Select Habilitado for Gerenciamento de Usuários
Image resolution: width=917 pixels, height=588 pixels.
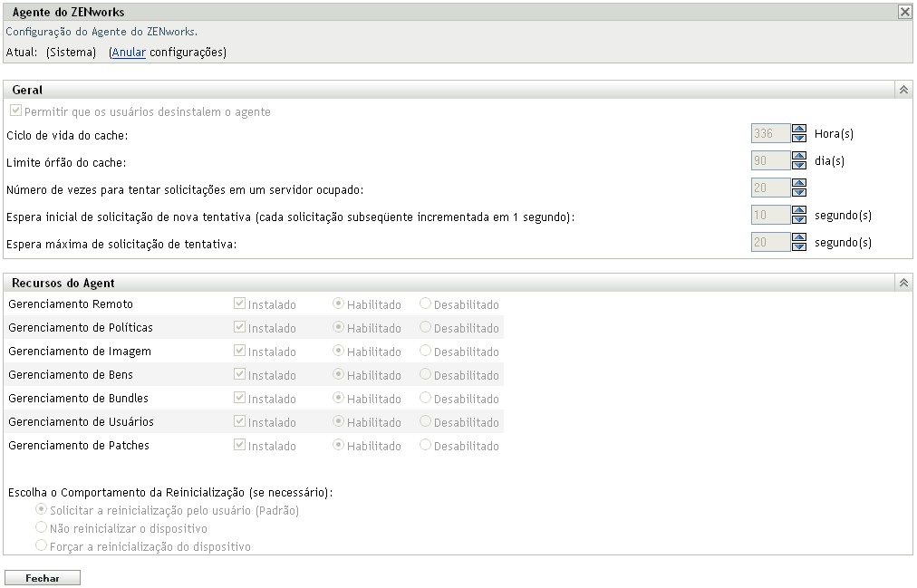pyautogui.click(x=338, y=420)
